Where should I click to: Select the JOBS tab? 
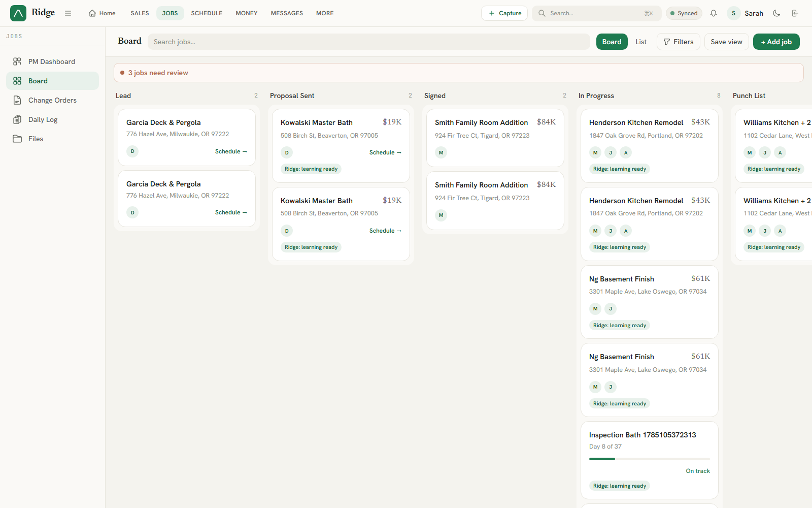pos(170,13)
